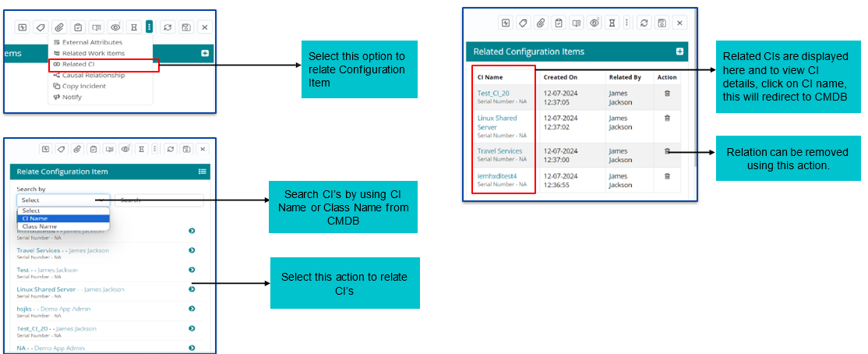The width and height of the screenshot is (868, 354).
Task: Click the Search input field next to Search by
Action: pyautogui.click(x=159, y=200)
